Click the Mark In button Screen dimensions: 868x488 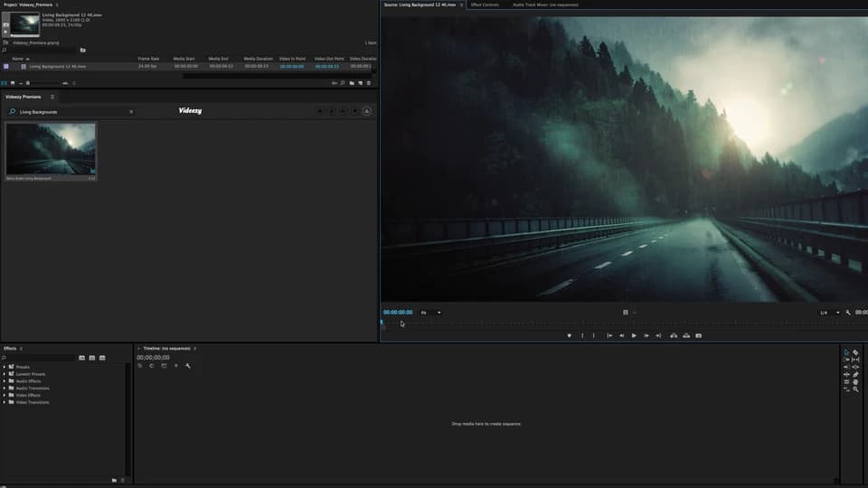[581, 335]
